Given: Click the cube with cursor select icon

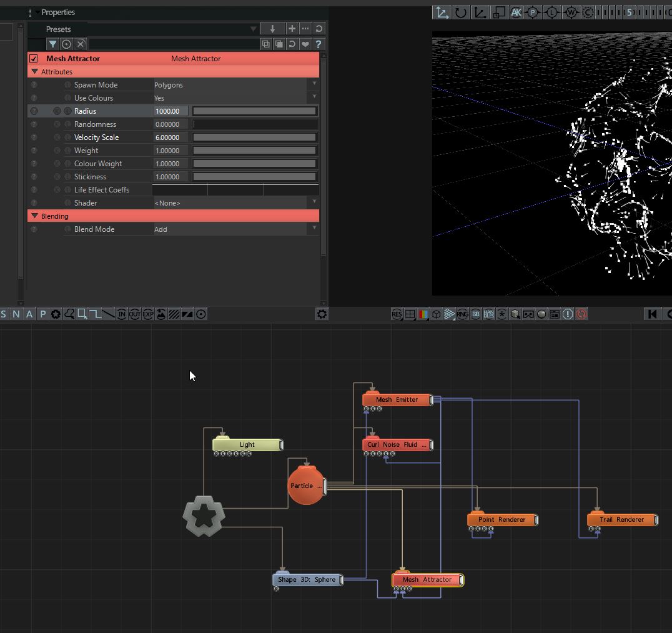Looking at the screenshot, I should pos(515,314).
